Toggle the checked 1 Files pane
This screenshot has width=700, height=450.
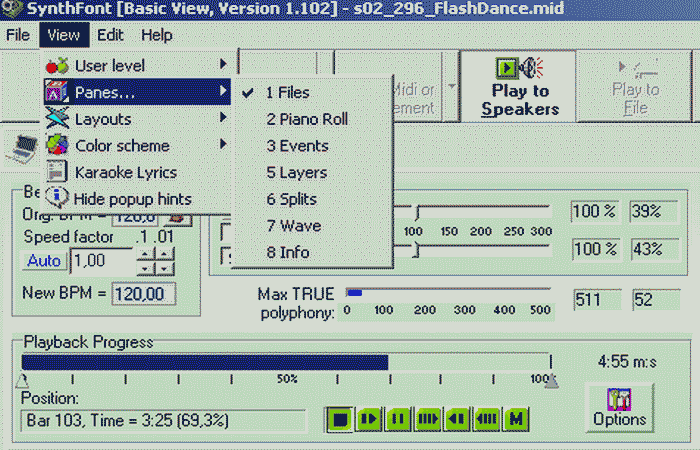287,93
